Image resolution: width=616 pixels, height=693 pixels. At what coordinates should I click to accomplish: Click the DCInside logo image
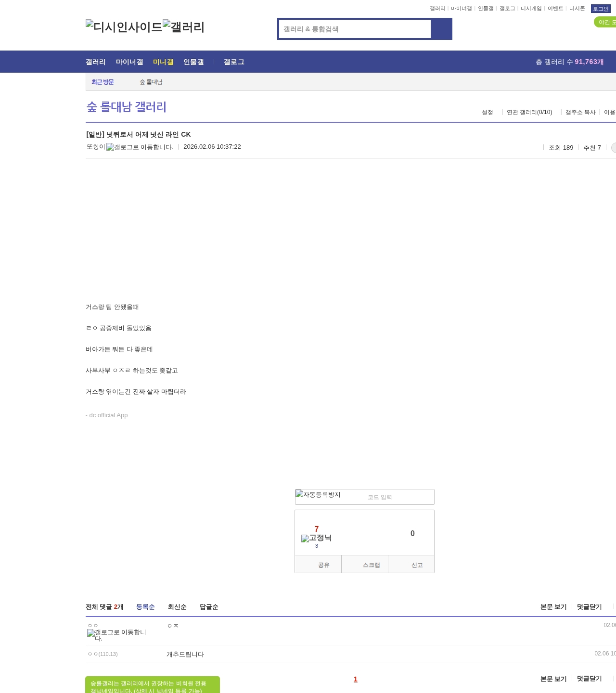(x=124, y=27)
